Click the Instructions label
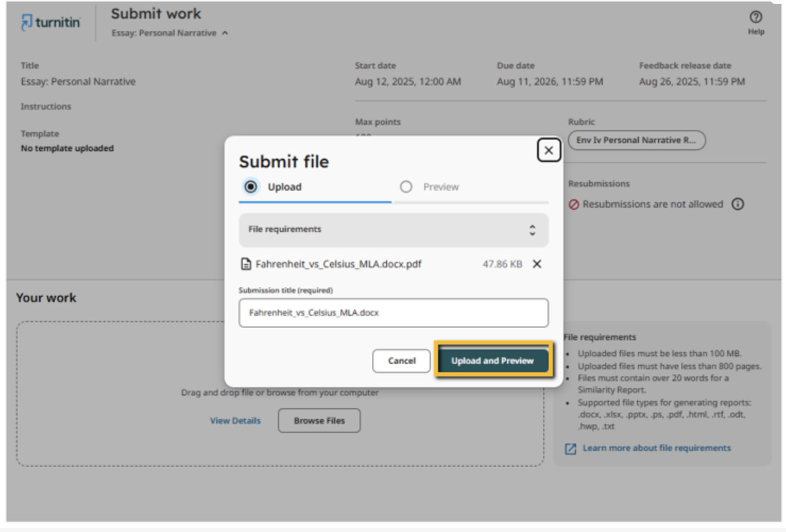Image resolution: width=786 pixels, height=532 pixels. click(x=46, y=107)
